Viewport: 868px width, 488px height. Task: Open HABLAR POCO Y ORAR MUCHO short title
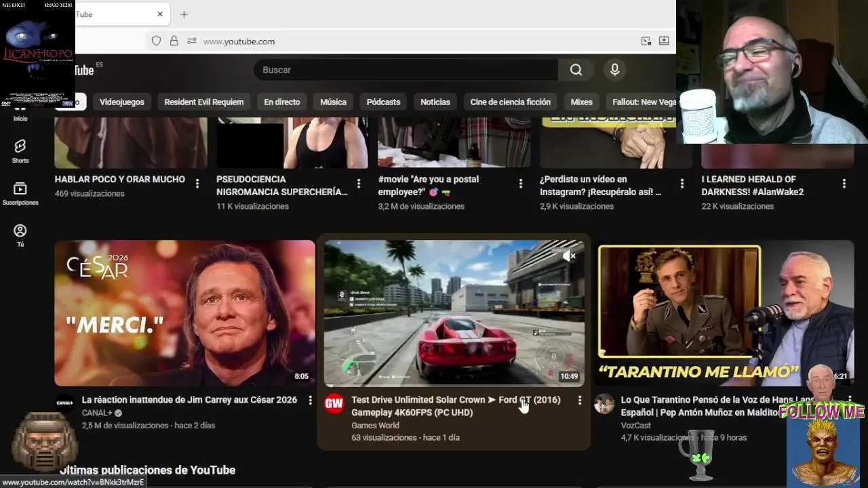click(120, 179)
